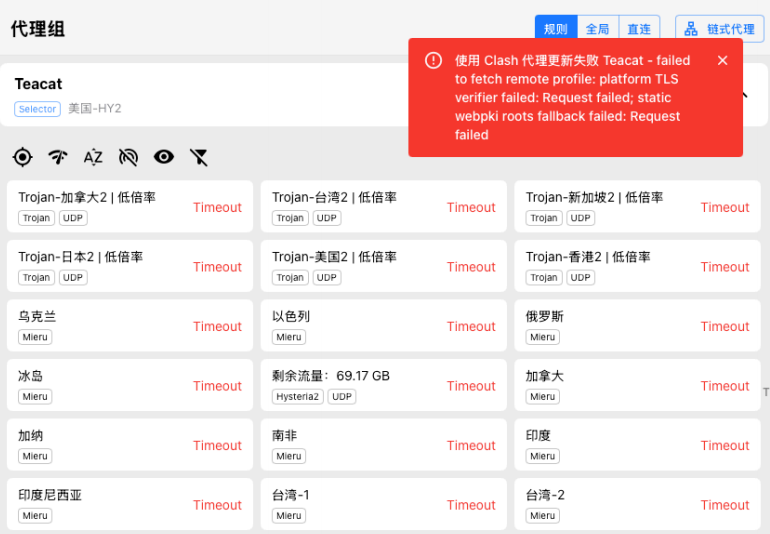Click the locate current proxy target icon
Image resolution: width=770 pixels, height=534 pixels.
(23, 157)
